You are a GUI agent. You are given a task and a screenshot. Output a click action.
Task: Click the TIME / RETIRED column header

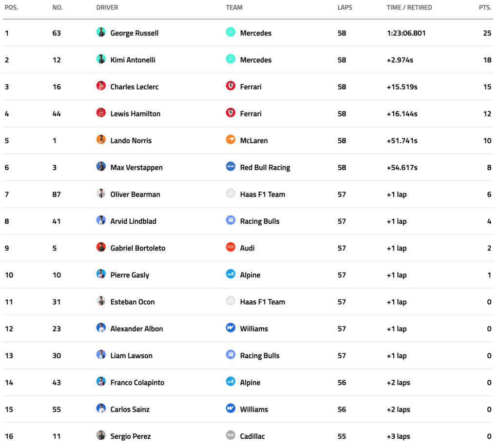tap(409, 8)
